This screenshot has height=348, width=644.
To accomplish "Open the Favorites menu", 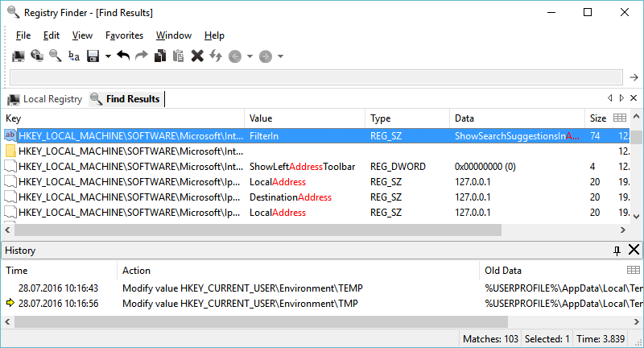I will click(x=124, y=35).
